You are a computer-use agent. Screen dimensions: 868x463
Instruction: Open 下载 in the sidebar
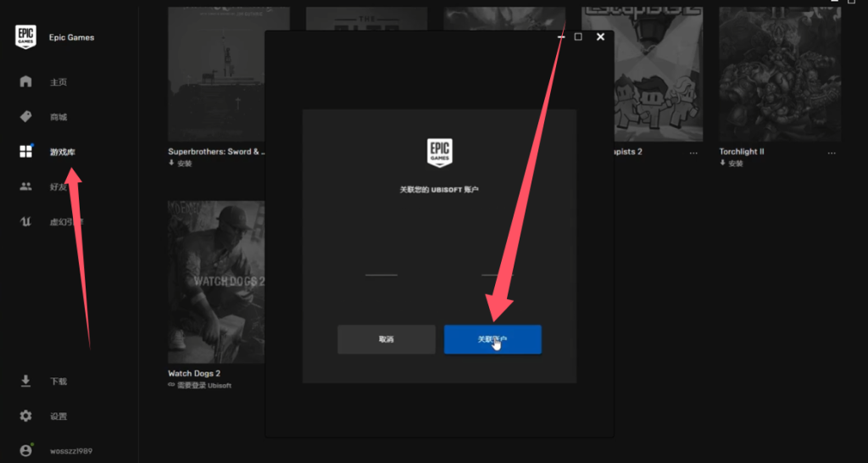[x=58, y=382]
